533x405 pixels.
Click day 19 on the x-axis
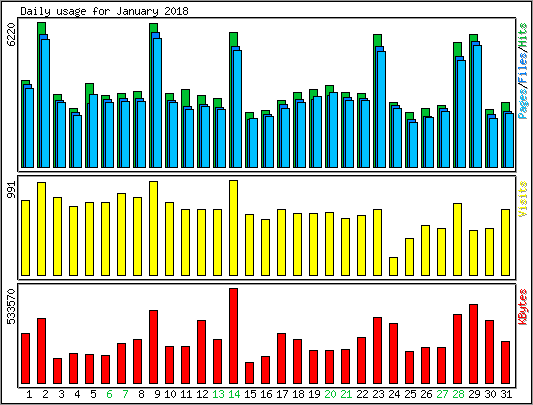pyautogui.click(x=314, y=394)
